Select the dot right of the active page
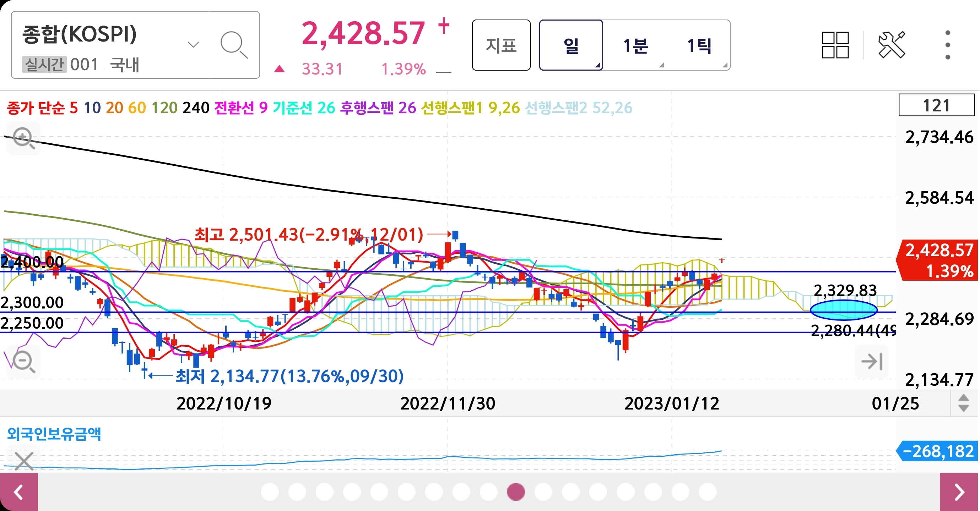Viewport: 980px width, 511px height. click(x=543, y=492)
